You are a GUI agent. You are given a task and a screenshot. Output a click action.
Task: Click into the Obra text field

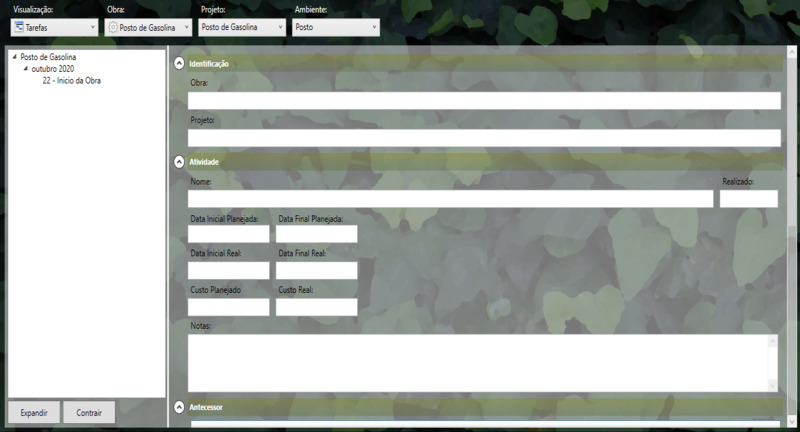point(483,100)
